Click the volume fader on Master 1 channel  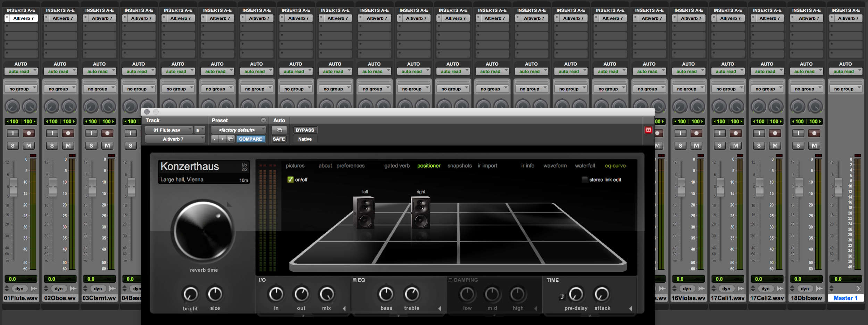[838, 187]
